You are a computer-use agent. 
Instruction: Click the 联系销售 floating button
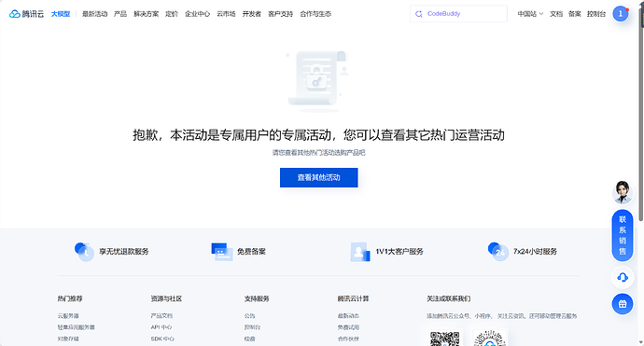(x=623, y=236)
